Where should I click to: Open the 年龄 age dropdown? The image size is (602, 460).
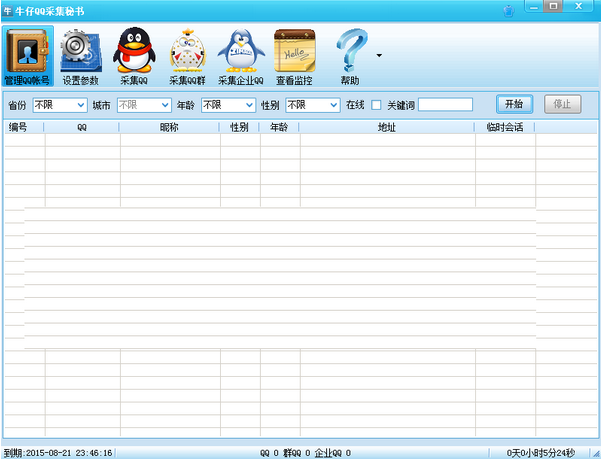click(227, 104)
